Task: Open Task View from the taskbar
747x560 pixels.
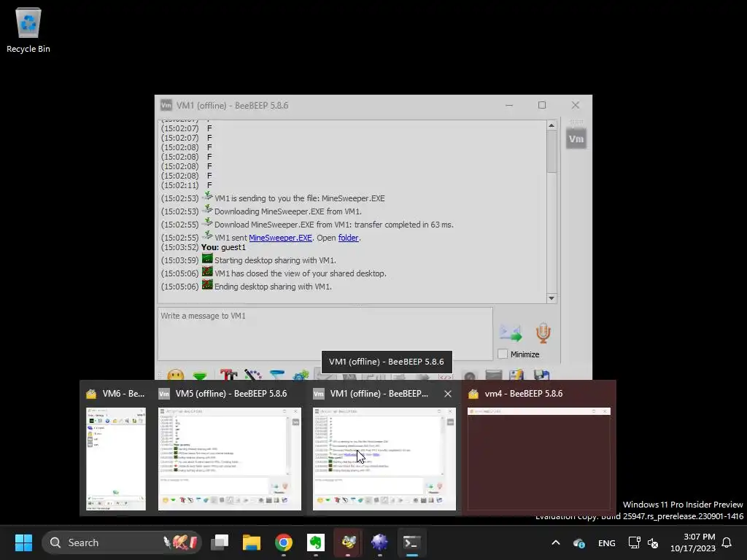Action: (220, 542)
